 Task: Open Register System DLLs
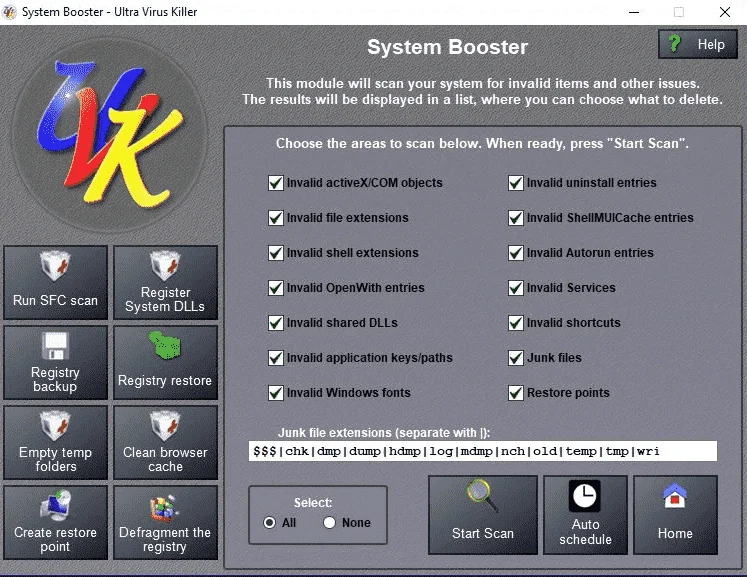(x=165, y=282)
